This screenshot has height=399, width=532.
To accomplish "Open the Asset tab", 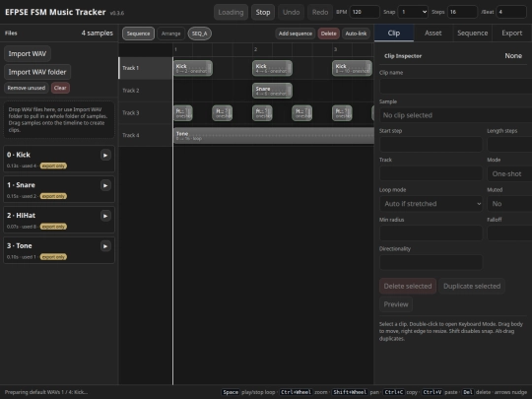I will tap(432, 33).
